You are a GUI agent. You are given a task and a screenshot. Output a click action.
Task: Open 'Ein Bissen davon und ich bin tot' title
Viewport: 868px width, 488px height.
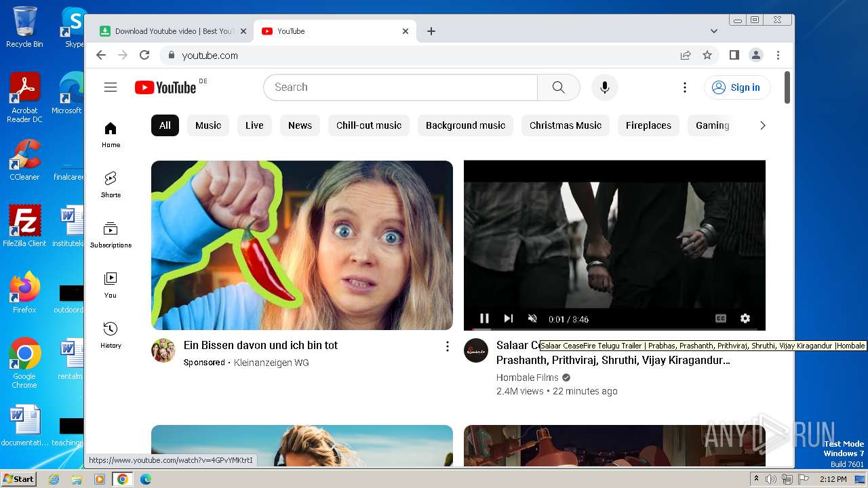[x=260, y=345]
